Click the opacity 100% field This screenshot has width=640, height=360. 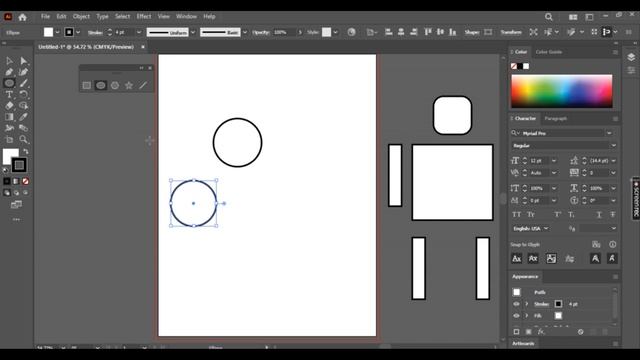pos(283,32)
